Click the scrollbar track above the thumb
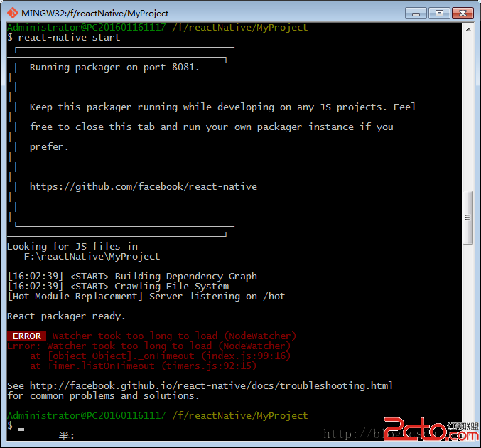 click(468, 112)
